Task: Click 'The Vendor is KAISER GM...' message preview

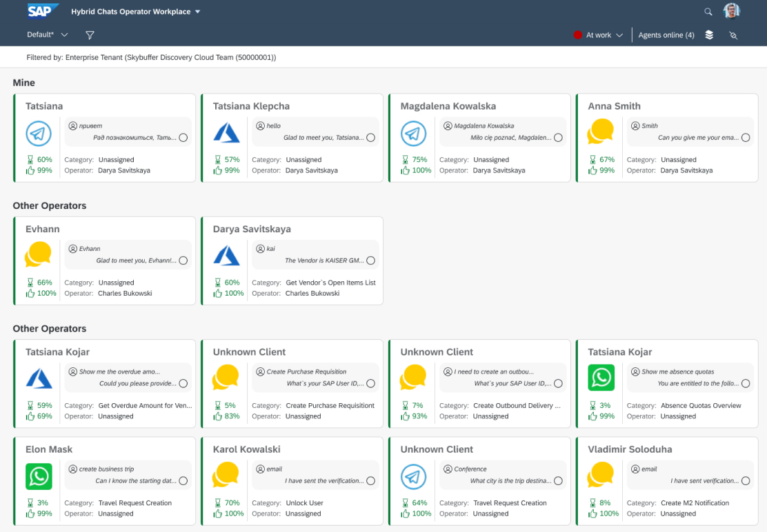Action: pyautogui.click(x=324, y=260)
